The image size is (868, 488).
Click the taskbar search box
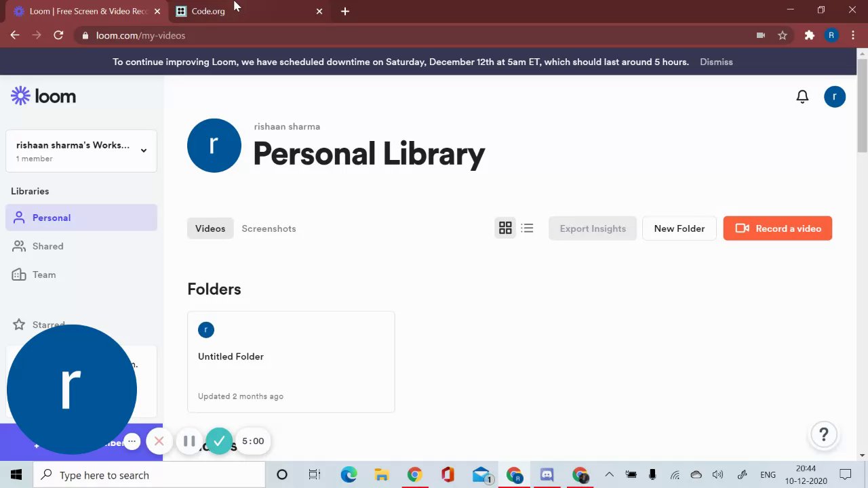(x=149, y=475)
